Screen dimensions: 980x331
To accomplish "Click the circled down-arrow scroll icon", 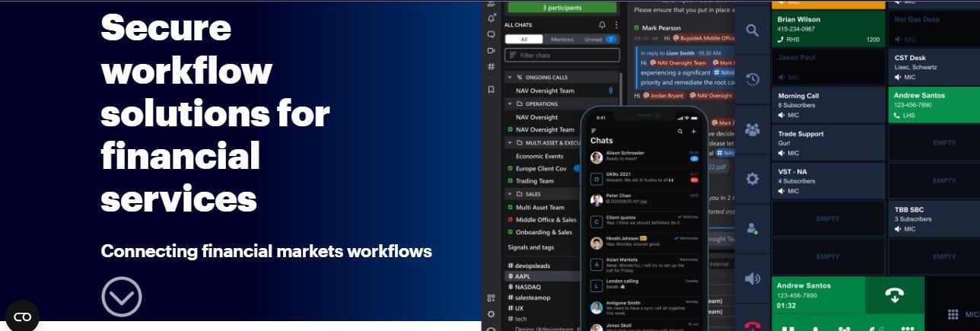I will click(122, 297).
